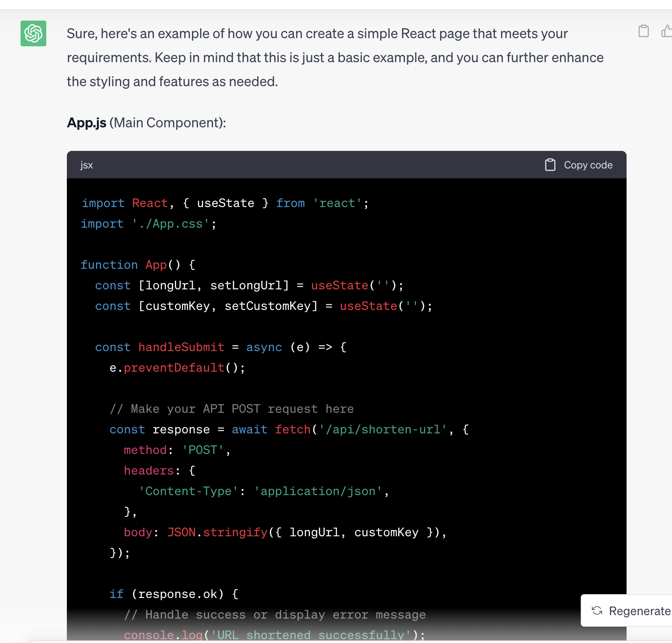Viewport: 672px width, 643px height.
Task: Click the body: JSON.stringify line
Action: point(285,532)
